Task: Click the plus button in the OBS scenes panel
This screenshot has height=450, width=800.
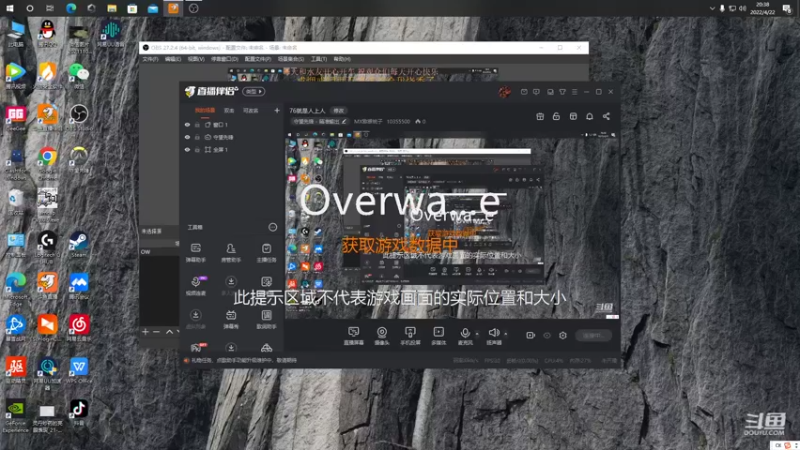Action: click(145, 332)
